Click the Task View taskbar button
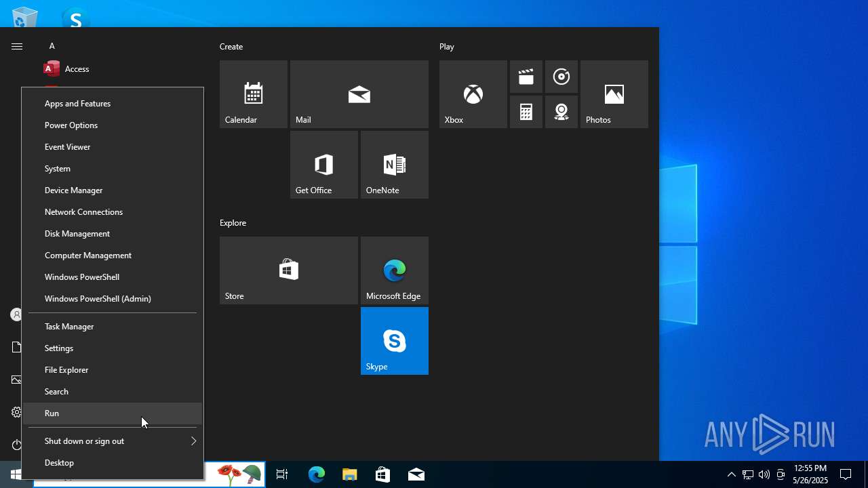868x488 pixels. point(282,474)
